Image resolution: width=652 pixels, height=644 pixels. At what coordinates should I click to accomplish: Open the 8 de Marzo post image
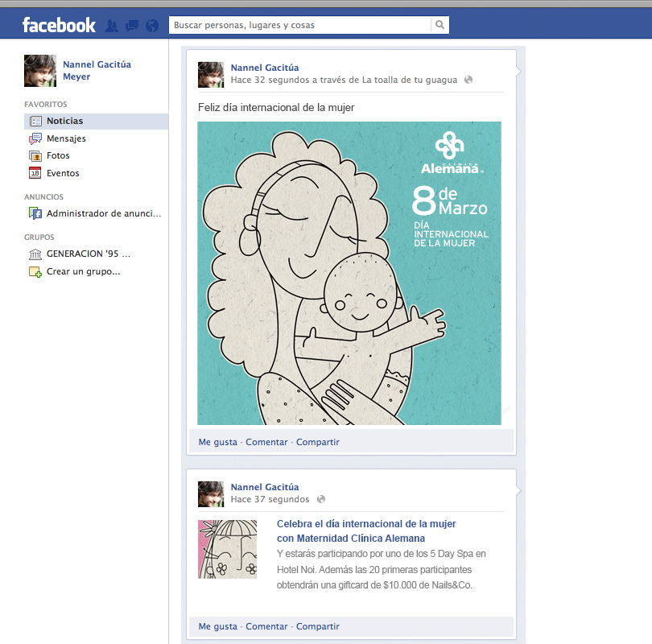(349, 273)
